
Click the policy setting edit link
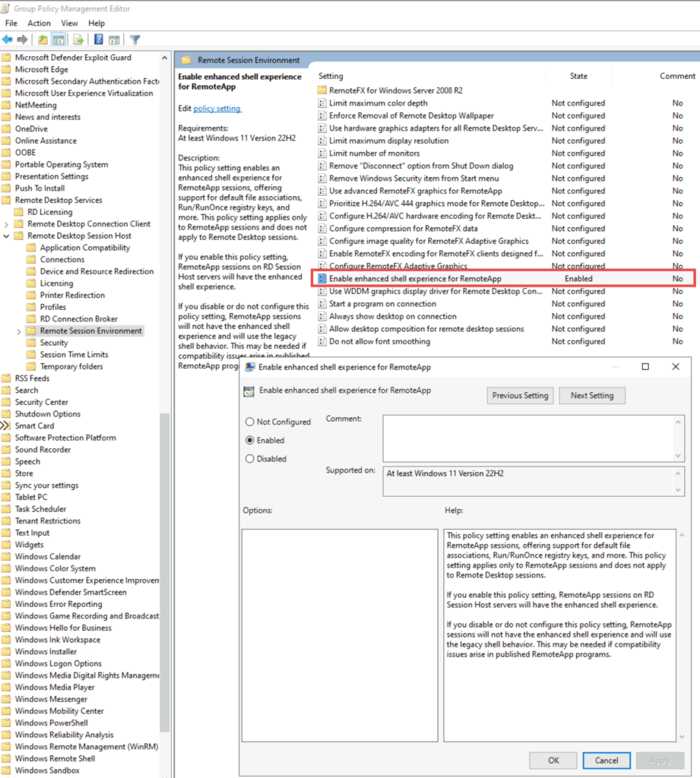[x=217, y=109]
